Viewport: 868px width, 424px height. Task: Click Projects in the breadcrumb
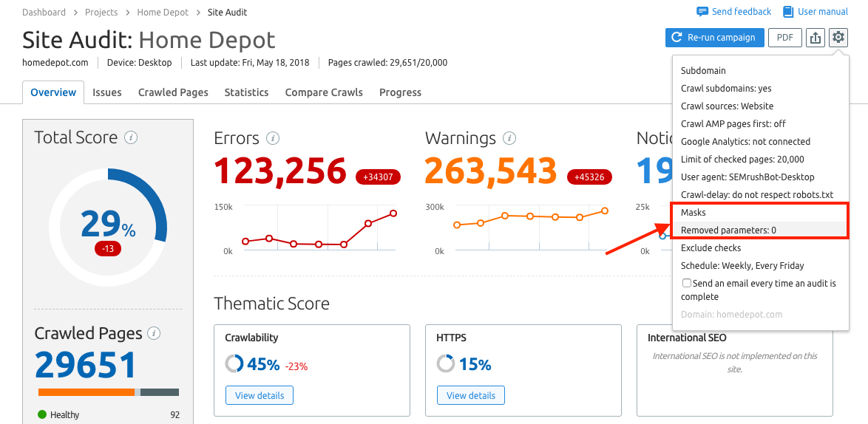(x=101, y=13)
